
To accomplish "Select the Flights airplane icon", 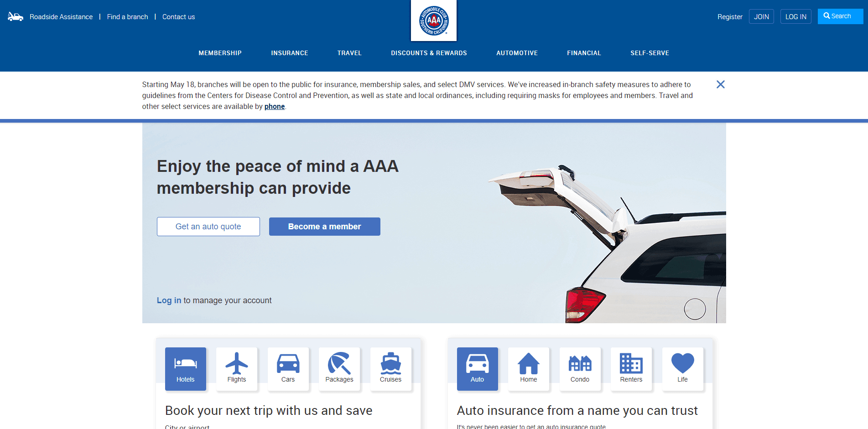I will [237, 369].
